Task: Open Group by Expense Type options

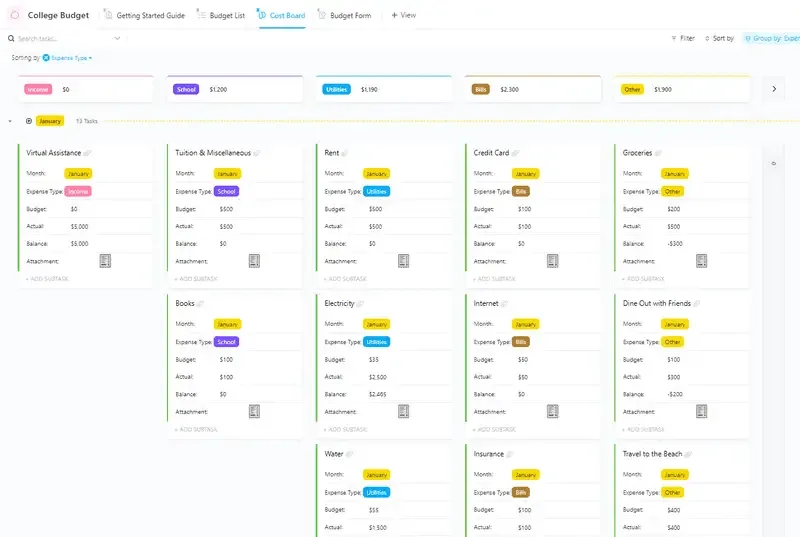Action: (772, 38)
